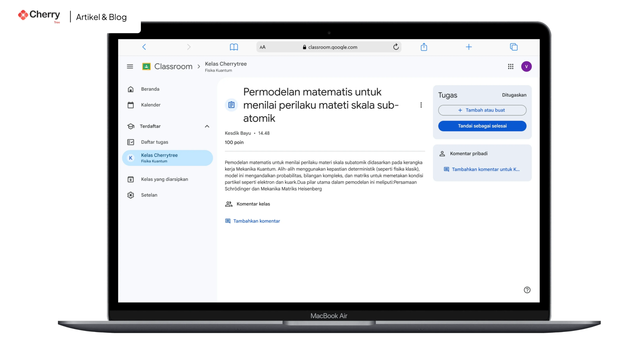The image size is (644, 362).
Task: Click the Artikel & Blog label
Action: [101, 17]
